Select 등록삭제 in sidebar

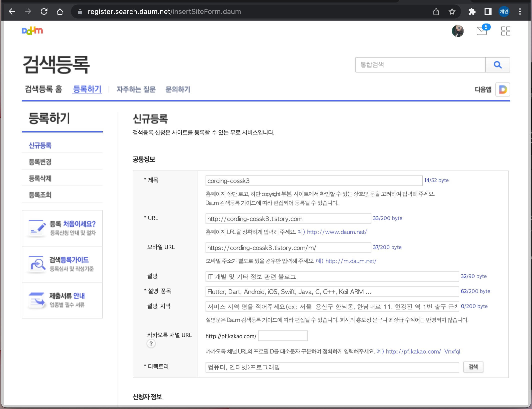[x=40, y=178]
